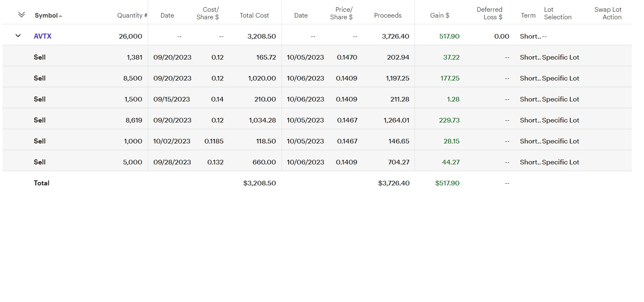Viewport: 644px width, 302px height.
Task: Collapse all rows using double-chevron icon
Action: click(x=21, y=15)
